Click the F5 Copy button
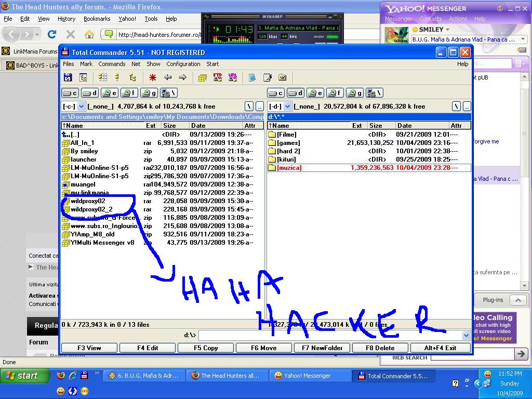This screenshot has width=532, height=399. pyautogui.click(x=206, y=348)
